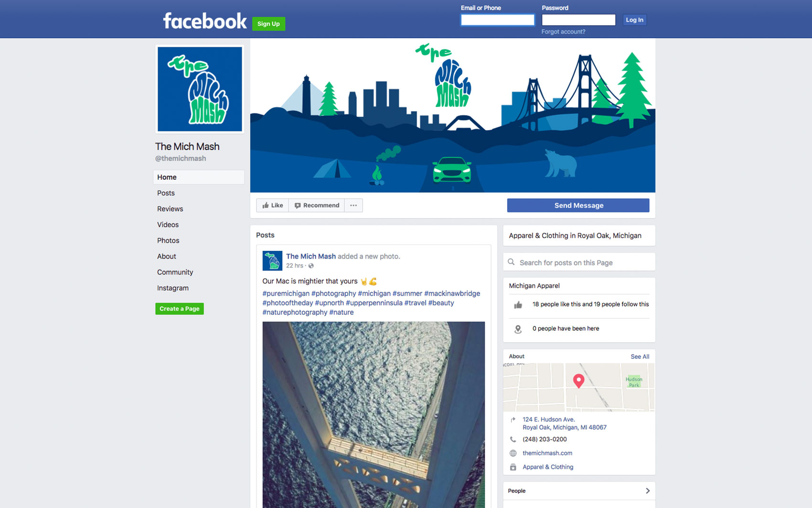Click the Recommend speech bubble button
Screen dimensions: 812x508
(x=317, y=205)
